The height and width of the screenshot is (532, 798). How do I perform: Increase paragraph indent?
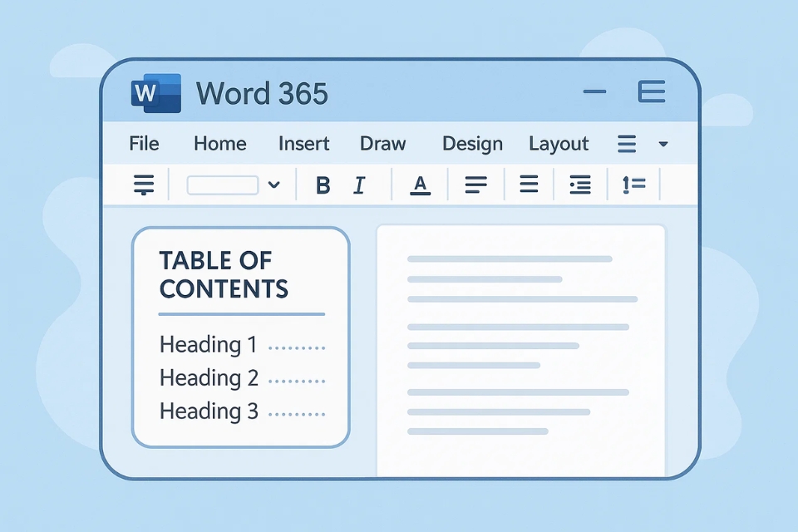point(579,185)
